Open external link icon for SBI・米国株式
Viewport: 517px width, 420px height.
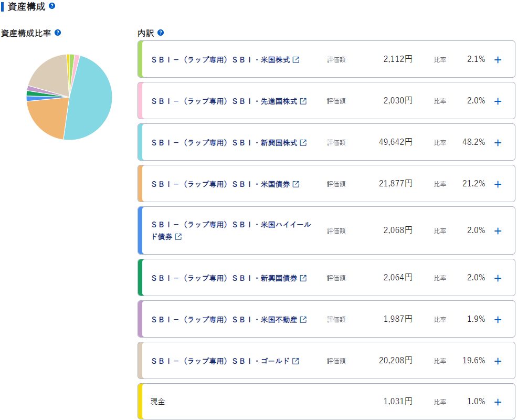296,60
